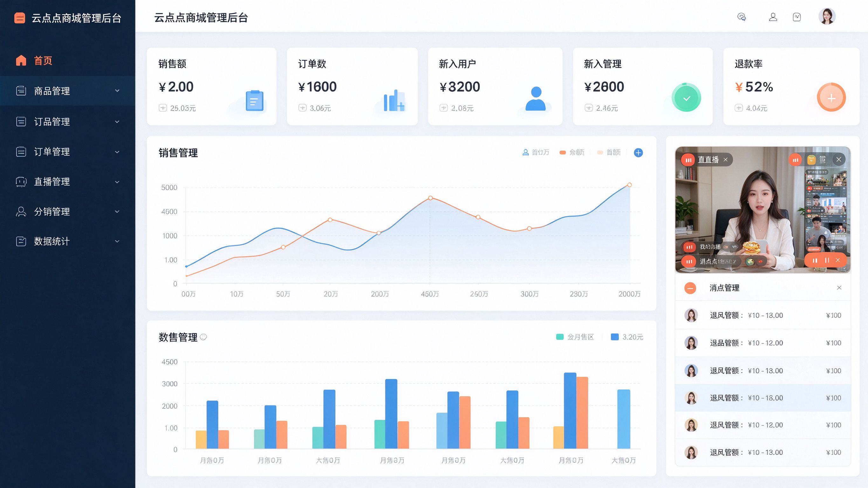
Task: Click orange live icon in video top-right toolbar
Action: (x=795, y=159)
